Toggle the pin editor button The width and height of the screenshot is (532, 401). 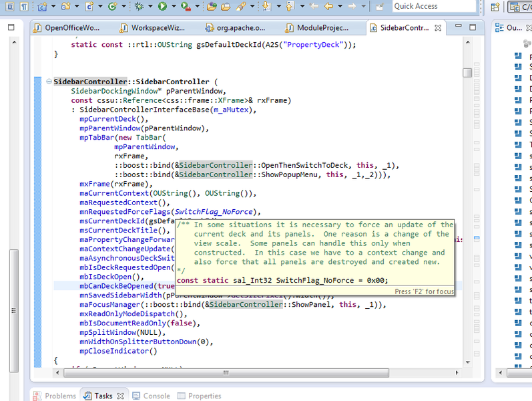[x=380, y=6]
